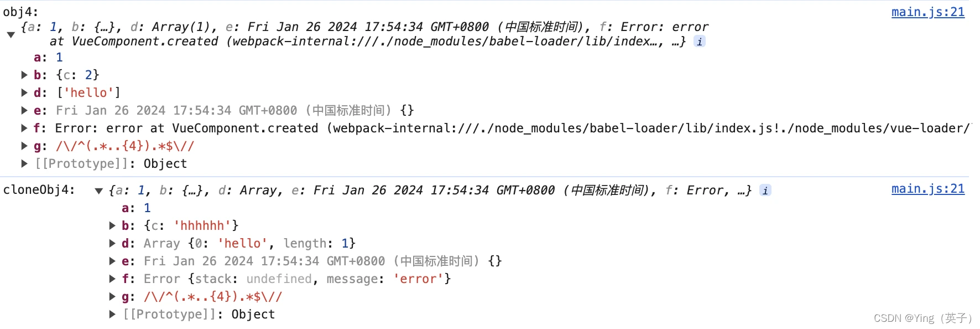Expand f Error {stack: undefined} in cloneObj4
Screen dimensions: 980x329
click(112, 279)
